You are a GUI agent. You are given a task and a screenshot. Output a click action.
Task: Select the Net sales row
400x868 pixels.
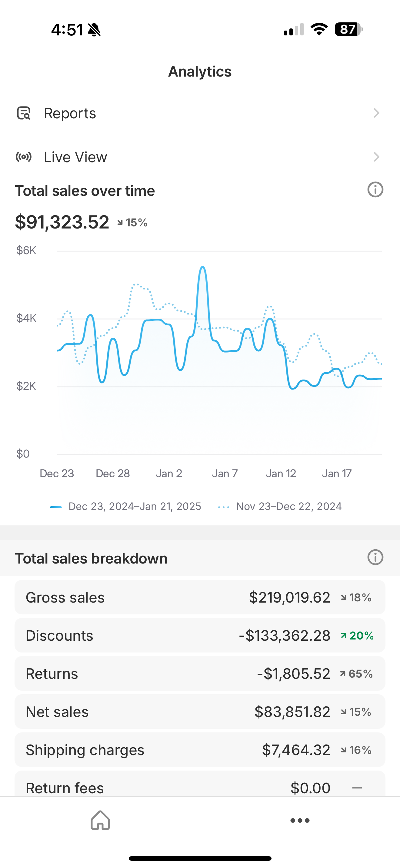pyautogui.click(x=200, y=712)
